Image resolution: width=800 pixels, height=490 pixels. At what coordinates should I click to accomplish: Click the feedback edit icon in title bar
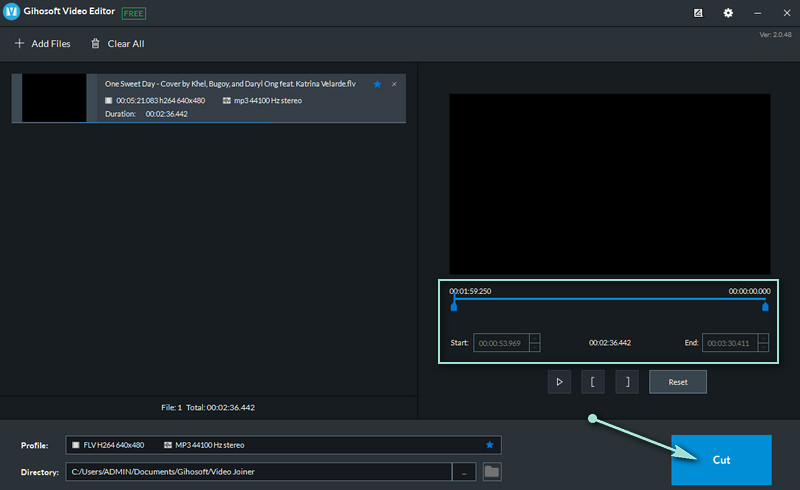tap(698, 13)
